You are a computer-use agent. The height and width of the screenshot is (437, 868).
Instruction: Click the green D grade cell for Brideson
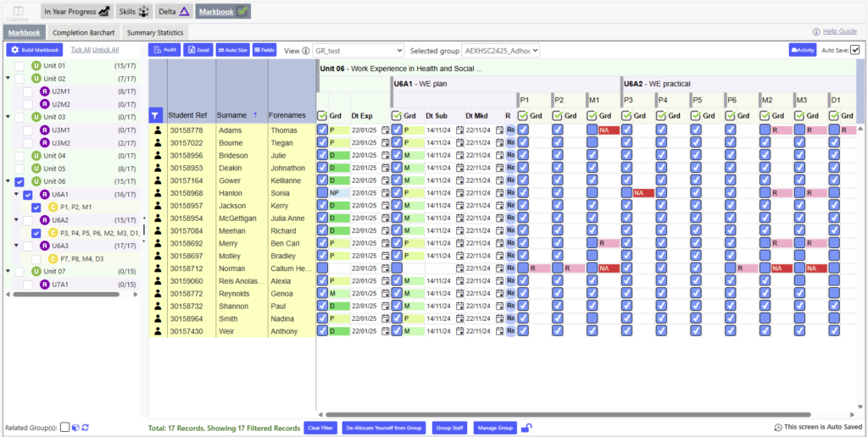[339, 156]
